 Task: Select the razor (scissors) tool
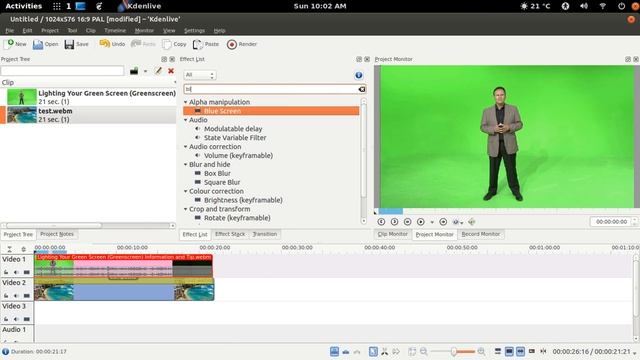(x=384, y=351)
